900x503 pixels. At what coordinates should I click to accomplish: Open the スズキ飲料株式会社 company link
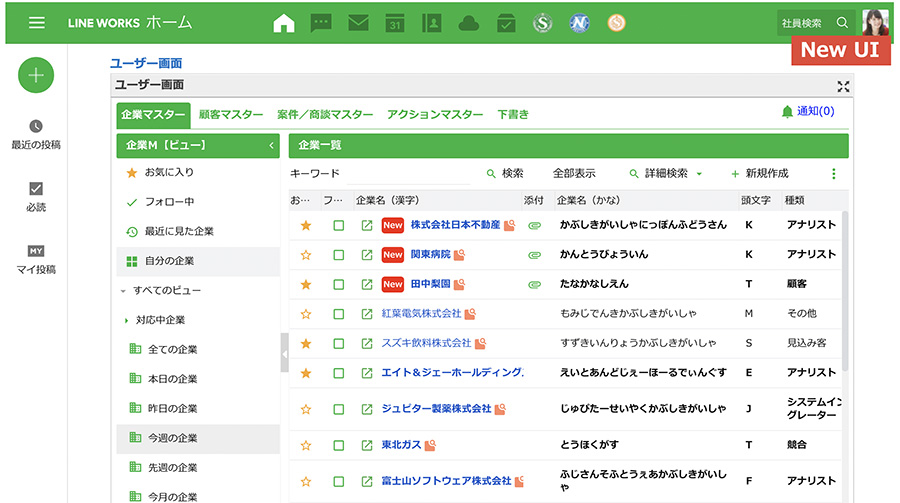(x=426, y=343)
